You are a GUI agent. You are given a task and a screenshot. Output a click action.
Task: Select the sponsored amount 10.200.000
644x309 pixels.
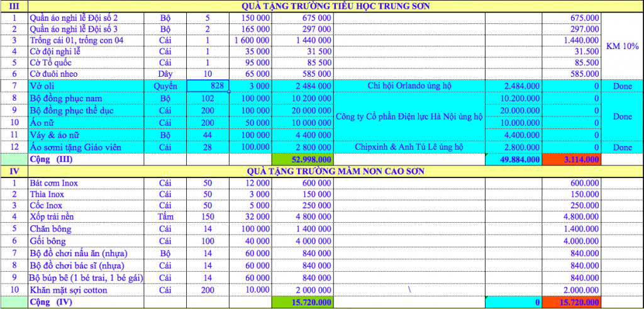tap(513, 98)
